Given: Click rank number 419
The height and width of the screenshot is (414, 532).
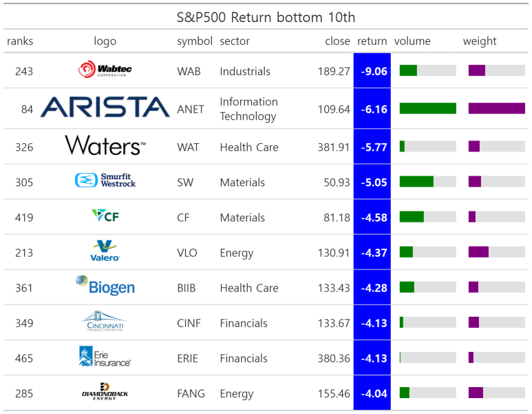Looking at the screenshot, I should point(24,218).
